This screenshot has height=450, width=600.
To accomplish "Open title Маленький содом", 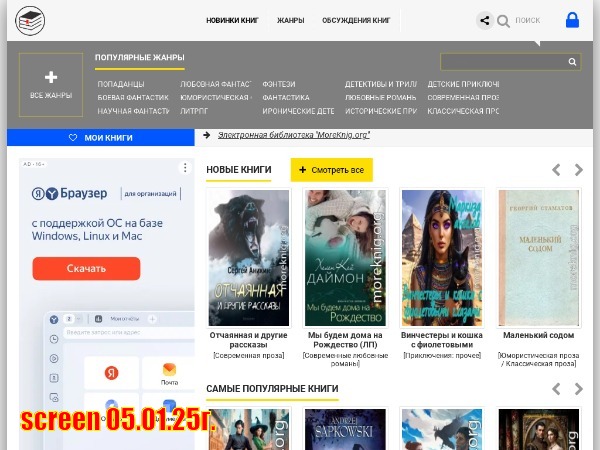I will tap(538, 335).
